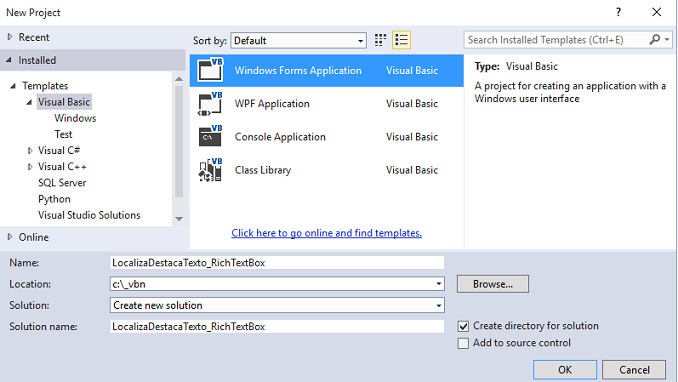This screenshot has height=382, width=678.
Task: Click the Browse... button
Action: [493, 284]
